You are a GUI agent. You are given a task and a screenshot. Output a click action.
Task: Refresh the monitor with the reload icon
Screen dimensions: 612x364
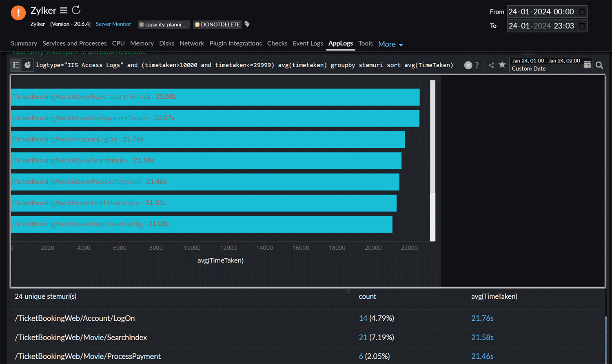click(76, 10)
